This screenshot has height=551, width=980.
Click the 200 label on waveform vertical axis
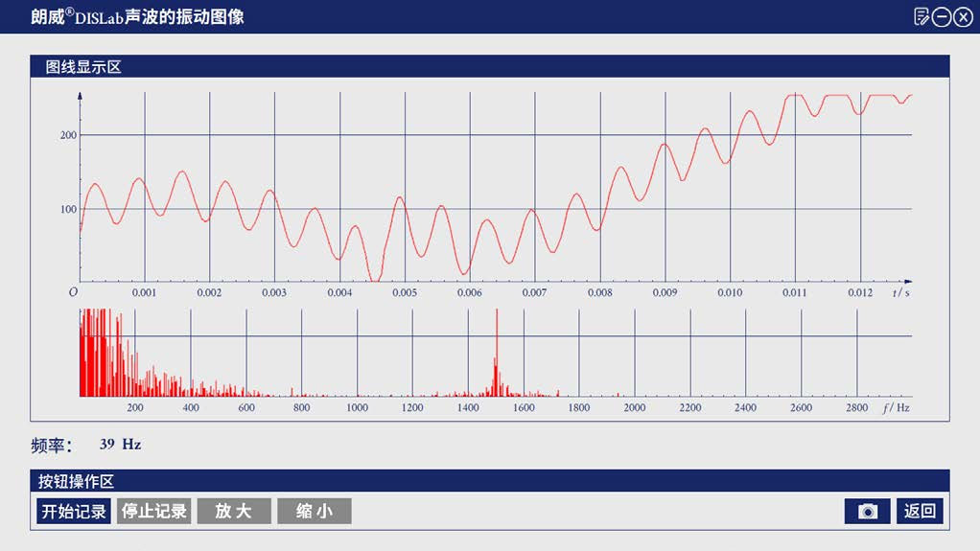67,135
